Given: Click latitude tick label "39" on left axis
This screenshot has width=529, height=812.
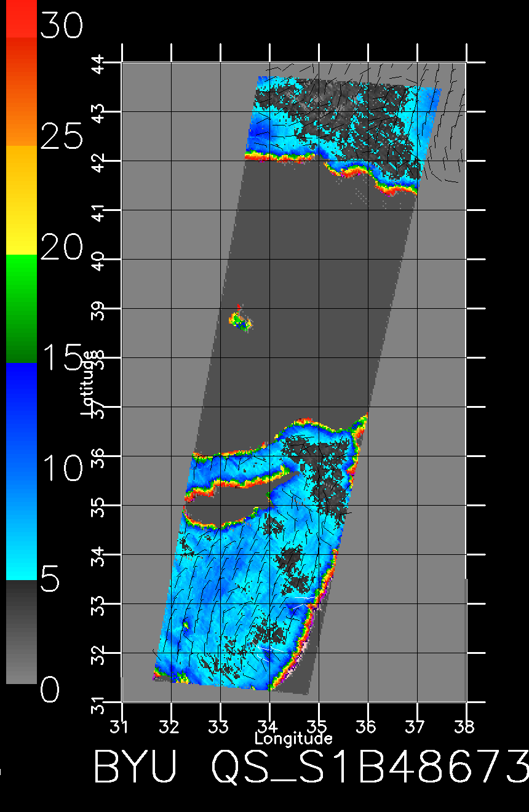Looking at the screenshot, I should pyautogui.click(x=97, y=309).
